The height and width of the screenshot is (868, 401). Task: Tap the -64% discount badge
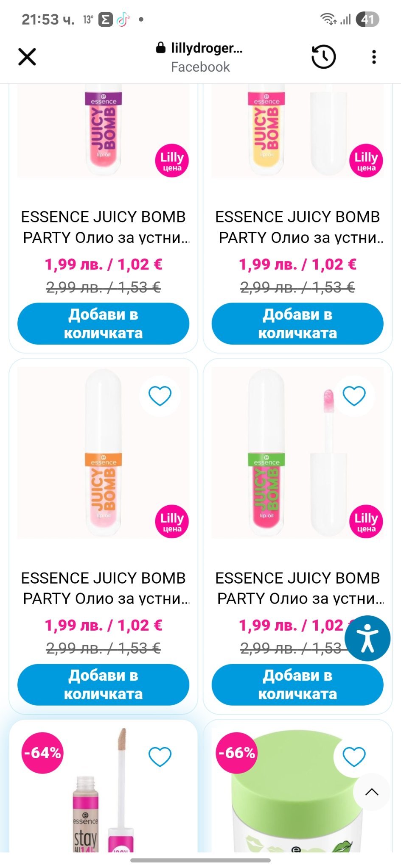(42, 753)
